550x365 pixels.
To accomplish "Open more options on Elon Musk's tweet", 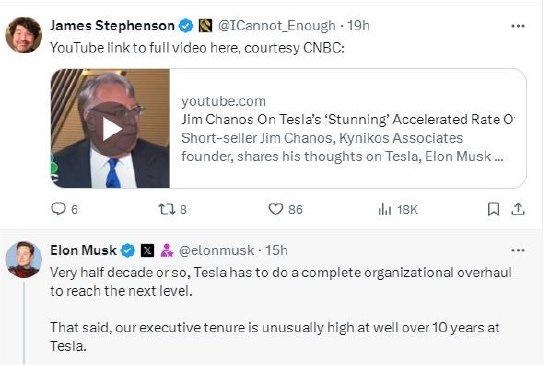I will coord(518,250).
